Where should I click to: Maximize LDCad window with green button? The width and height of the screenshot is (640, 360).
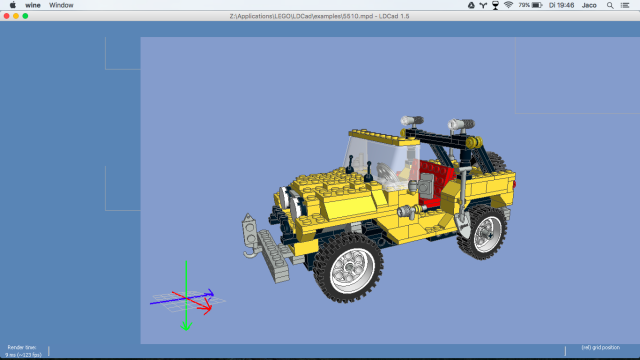pos(25,16)
